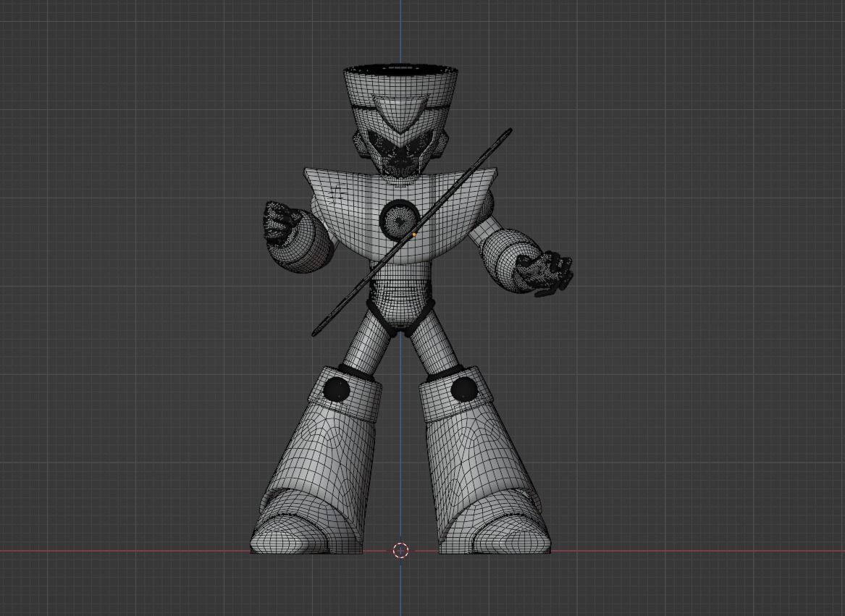Click the robot's open hand on the right side

point(545,274)
